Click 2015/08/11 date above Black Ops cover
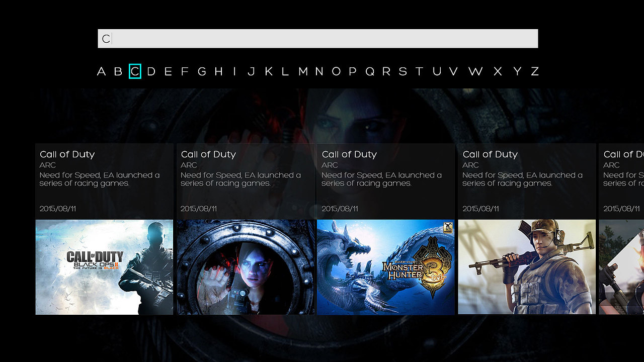Screen dimensions: 644x362 [58, 209]
